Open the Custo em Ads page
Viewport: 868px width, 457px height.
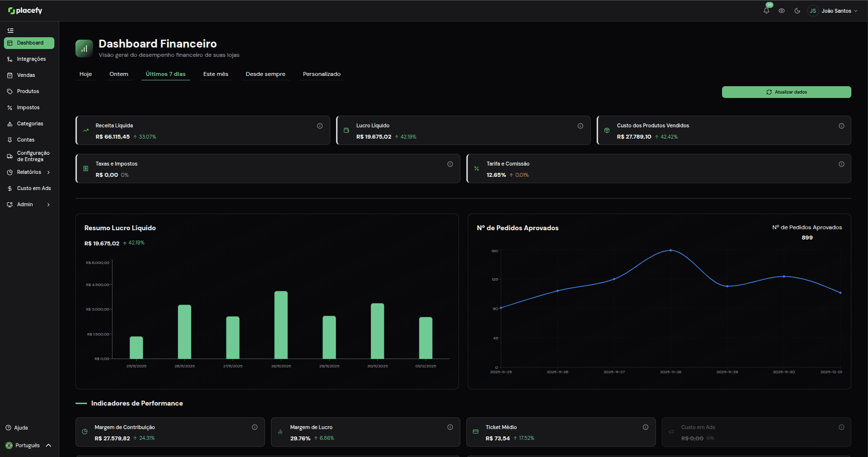click(34, 188)
